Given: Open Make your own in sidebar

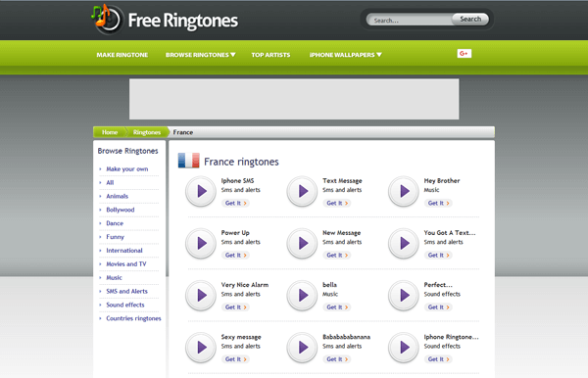Looking at the screenshot, I should [126, 169].
